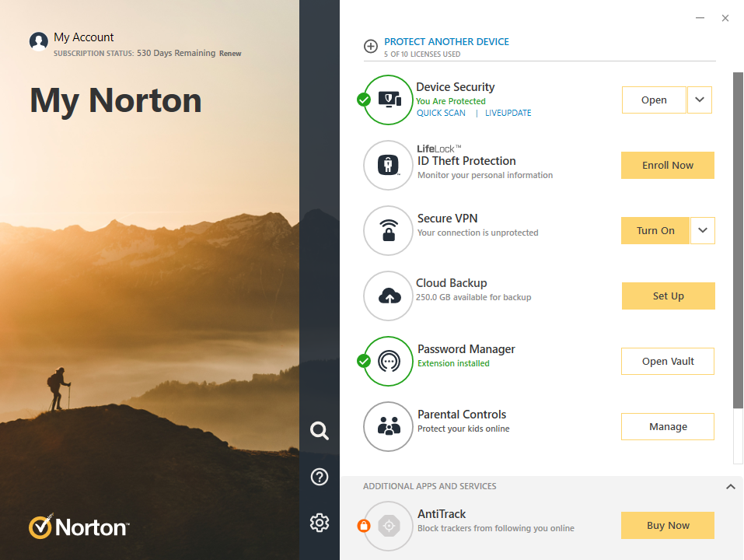
Task: Open the My Account menu
Action: point(83,37)
